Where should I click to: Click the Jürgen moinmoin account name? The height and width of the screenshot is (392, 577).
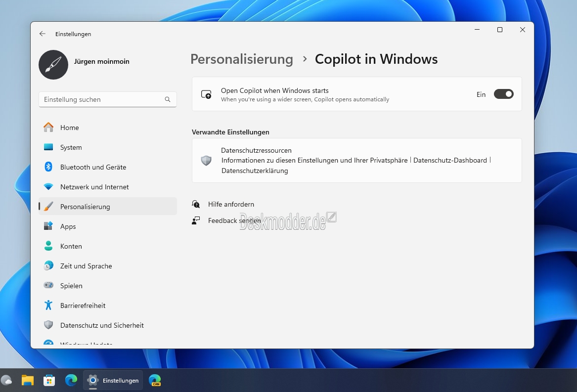pyautogui.click(x=101, y=61)
